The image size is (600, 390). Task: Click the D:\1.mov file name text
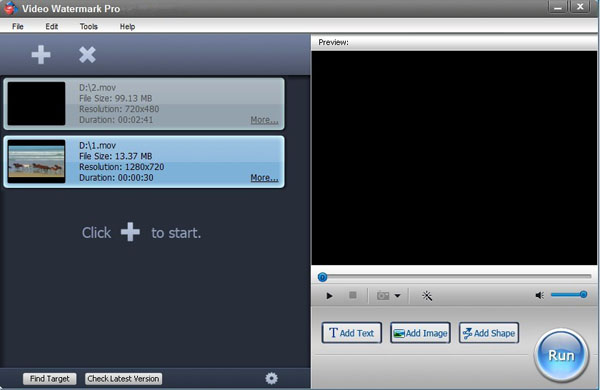[97, 145]
